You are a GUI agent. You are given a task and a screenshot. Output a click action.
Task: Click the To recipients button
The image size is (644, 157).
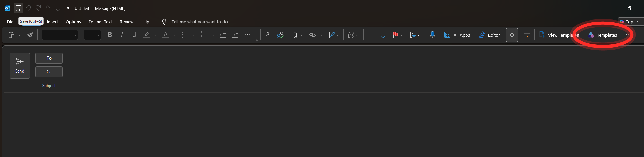click(x=49, y=58)
